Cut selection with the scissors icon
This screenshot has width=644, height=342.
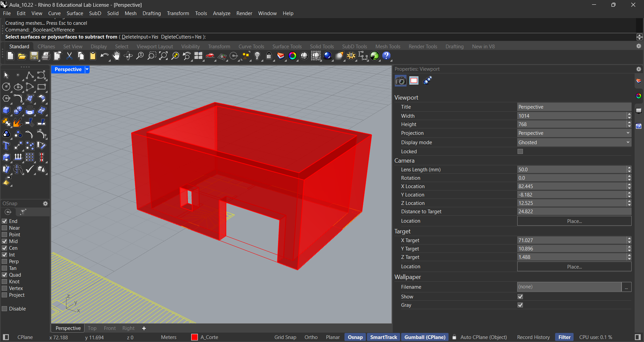pyautogui.click(x=69, y=56)
